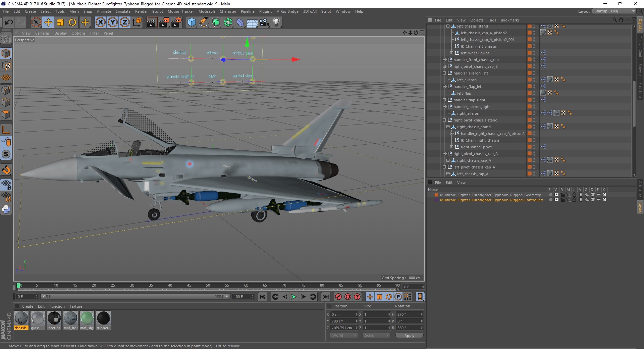The width and height of the screenshot is (644, 349).
Task: Open viewport Cameras menu
Action: (42, 33)
